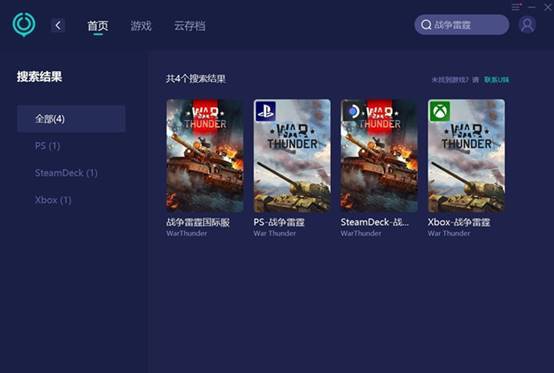Click the 联系US link
Screen dimensions: 554x373
[x=496, y=80]
